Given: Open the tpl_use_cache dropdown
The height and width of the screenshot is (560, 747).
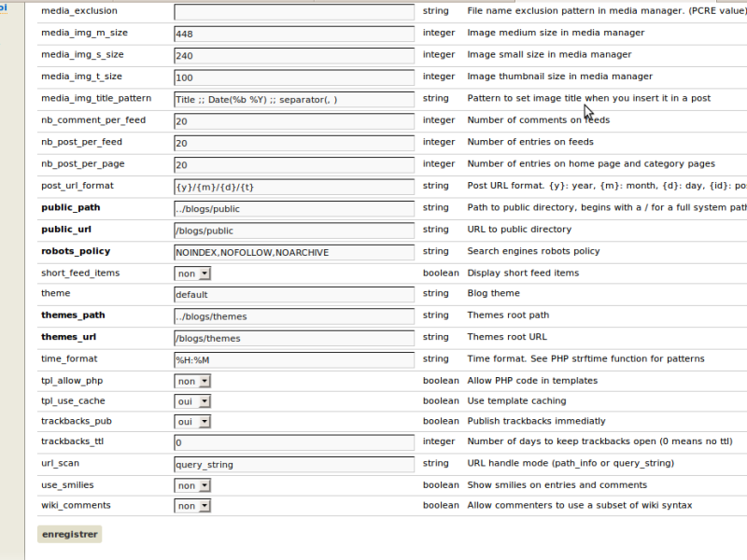Looking at the screenshot, I should [192, 401].
